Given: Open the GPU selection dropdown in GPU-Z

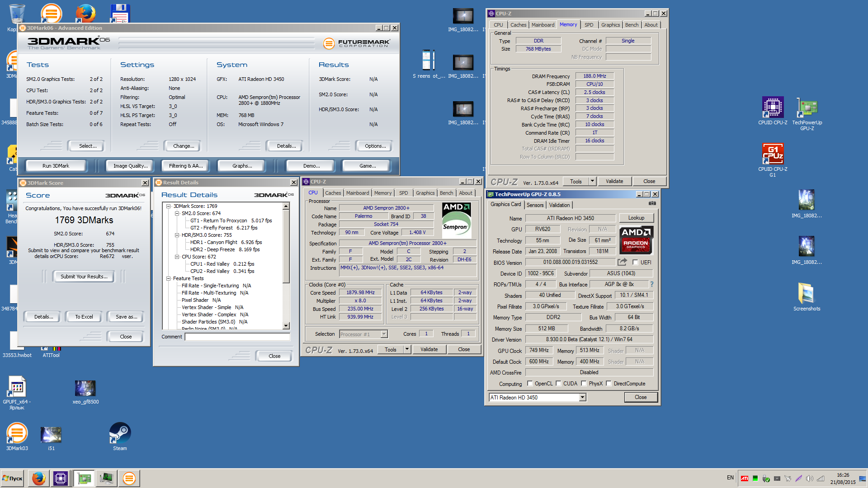Looking at the screenshot, I should click(582, 397).
